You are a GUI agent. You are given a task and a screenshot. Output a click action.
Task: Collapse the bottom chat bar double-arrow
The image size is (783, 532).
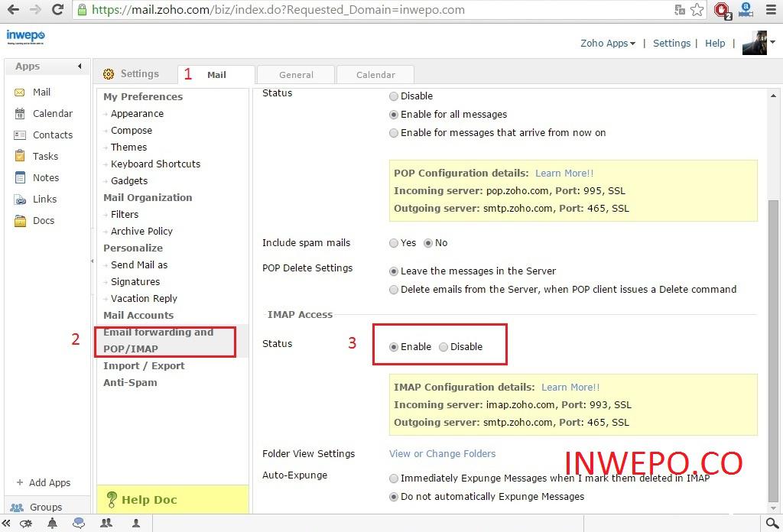pos(6,523)
